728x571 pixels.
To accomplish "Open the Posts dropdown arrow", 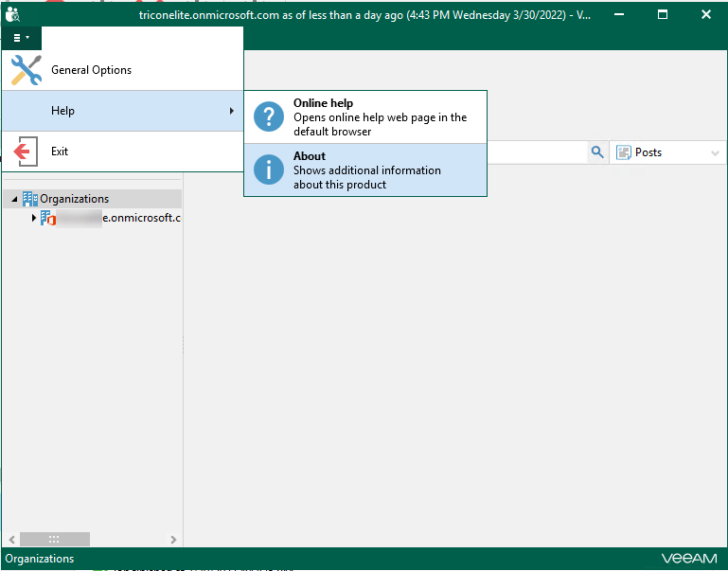I will 715,152.
